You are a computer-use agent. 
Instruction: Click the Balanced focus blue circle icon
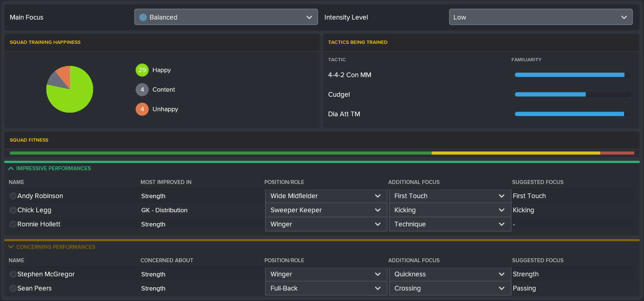coord(143,17)
